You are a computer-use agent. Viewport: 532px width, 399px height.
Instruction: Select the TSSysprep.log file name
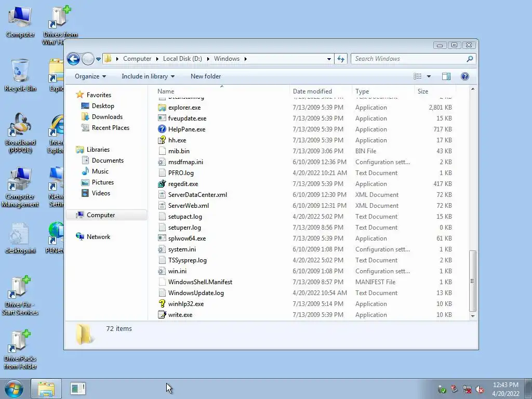(x=187, y=260)
